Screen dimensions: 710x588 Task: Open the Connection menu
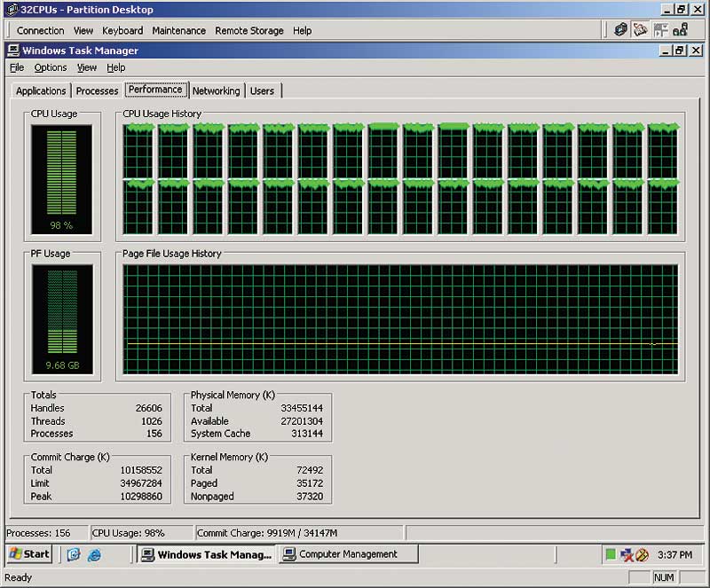coord(40,31)
